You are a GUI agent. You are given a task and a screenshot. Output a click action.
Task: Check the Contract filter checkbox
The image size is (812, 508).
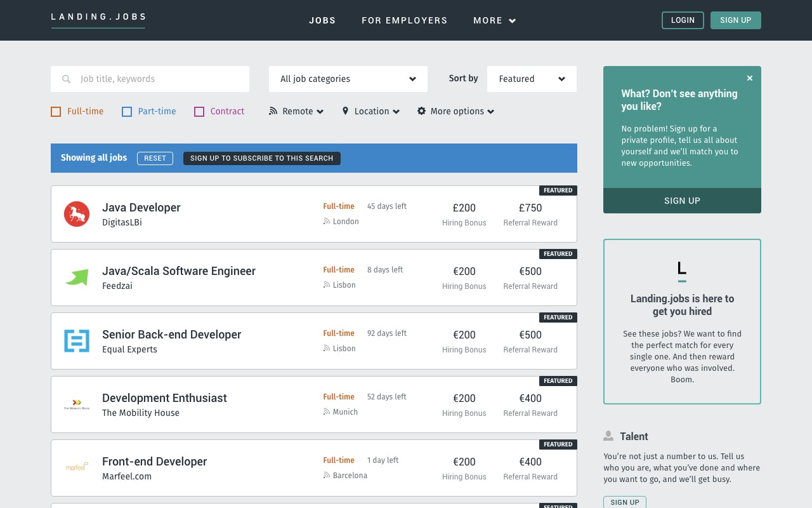tap(199, 112)
